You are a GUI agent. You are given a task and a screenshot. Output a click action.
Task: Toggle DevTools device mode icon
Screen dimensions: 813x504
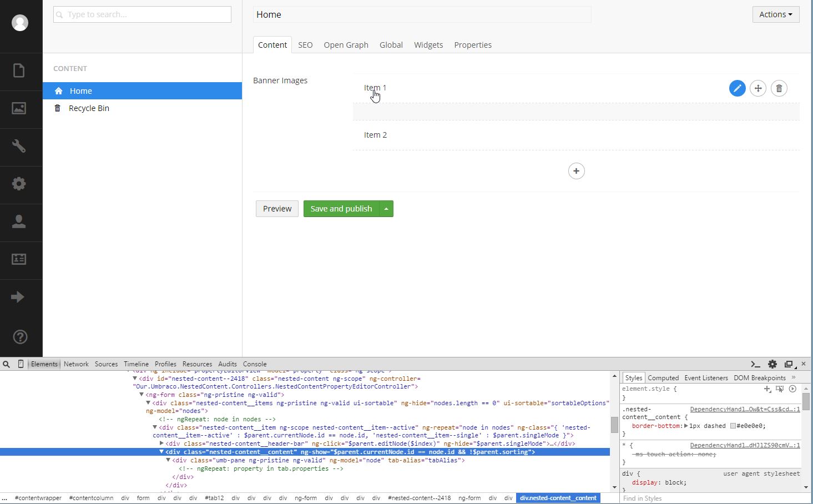pos(21,364)
